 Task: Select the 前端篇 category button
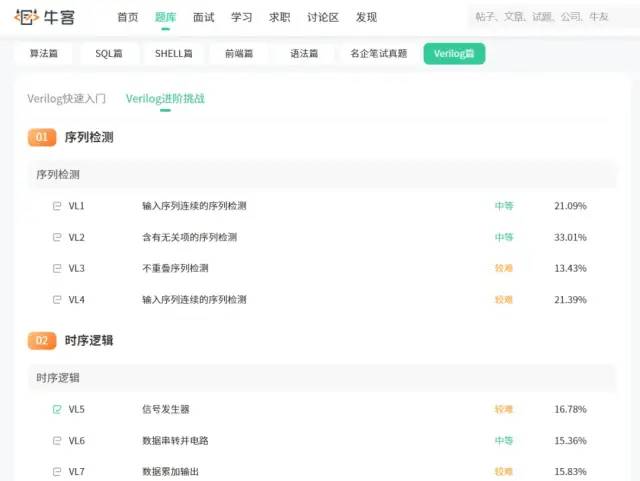(239, 53)
